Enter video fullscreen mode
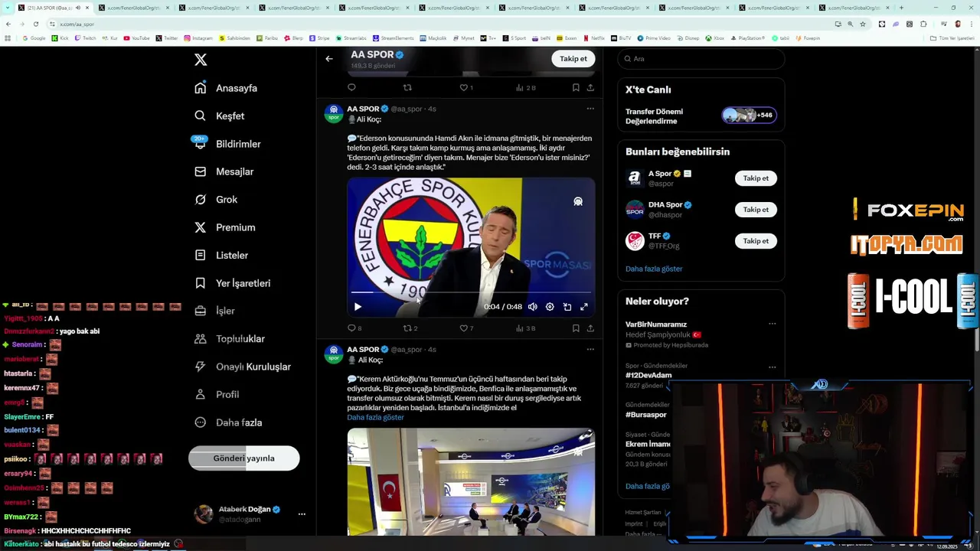 point(584,307)
